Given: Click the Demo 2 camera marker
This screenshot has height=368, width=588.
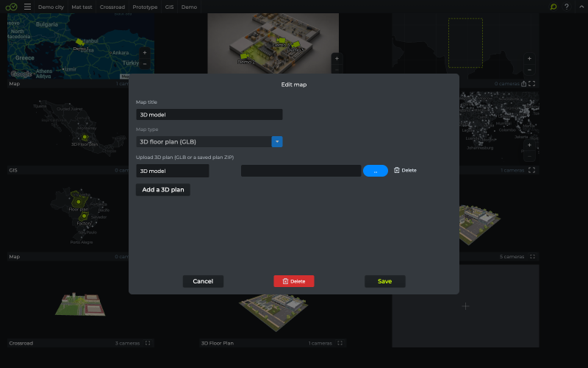Looking at the screenshot, I should [x=244, y=56].
